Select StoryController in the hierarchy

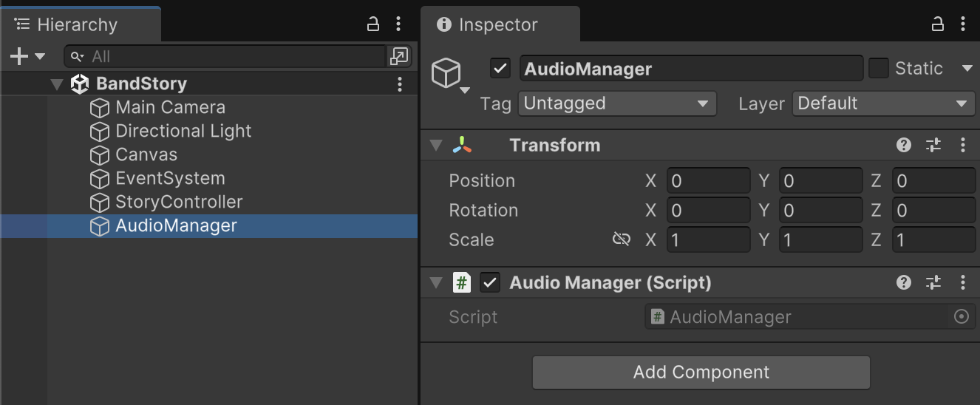pos(179,202)
